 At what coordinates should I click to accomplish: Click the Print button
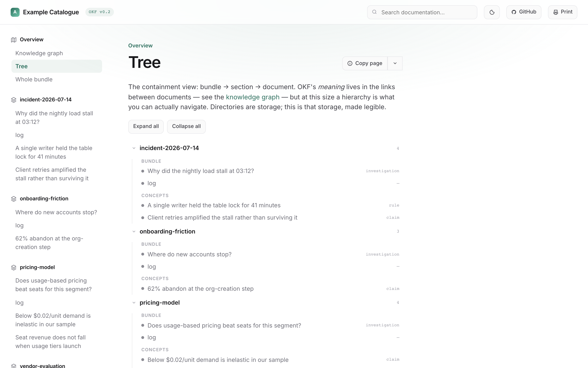562,12
